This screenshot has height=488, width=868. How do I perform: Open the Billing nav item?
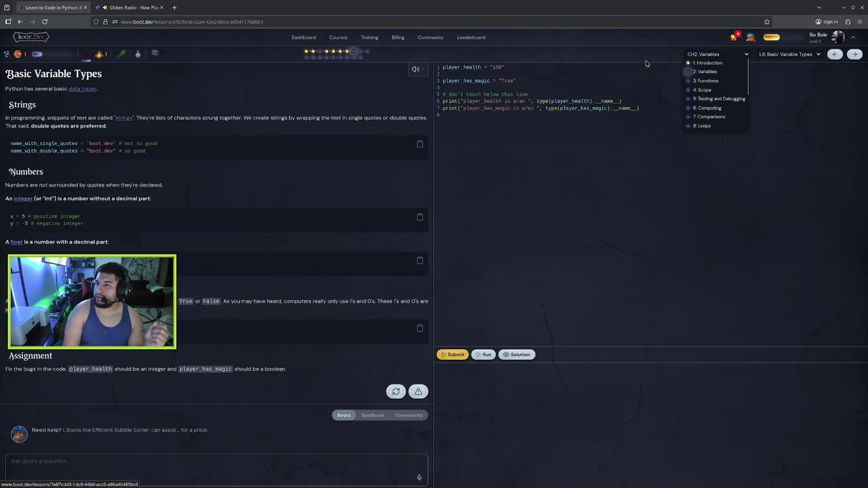(398, 37)
